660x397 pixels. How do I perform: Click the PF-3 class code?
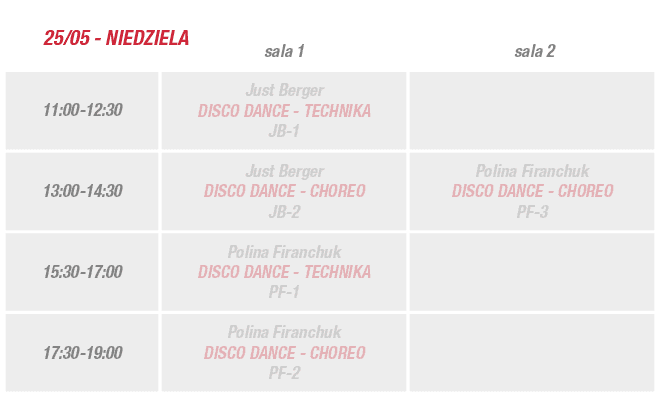[532, 212]
